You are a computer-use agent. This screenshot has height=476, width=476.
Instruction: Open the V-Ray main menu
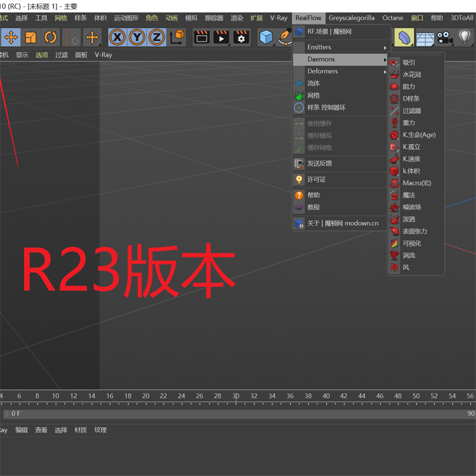(x=278, y=18)
